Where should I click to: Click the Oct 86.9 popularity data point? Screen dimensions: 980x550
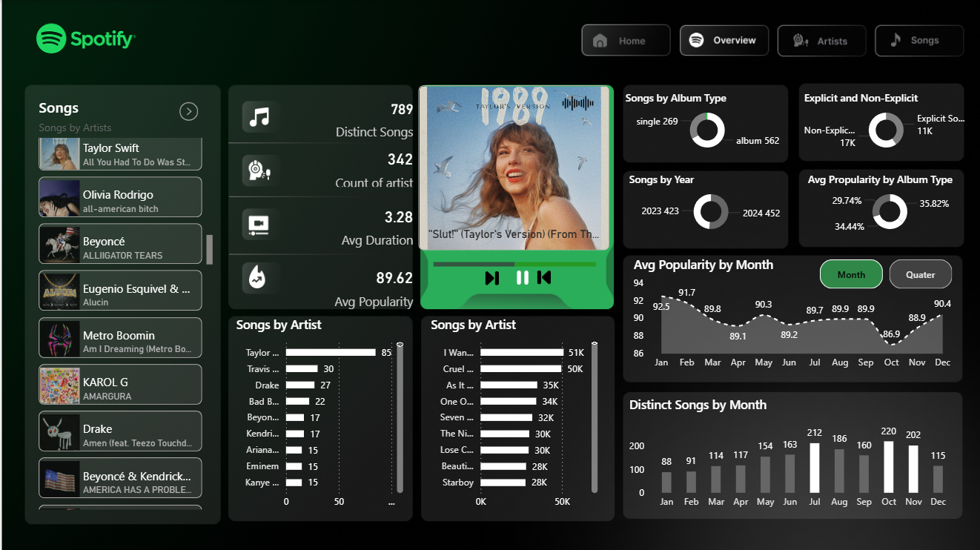893,345
